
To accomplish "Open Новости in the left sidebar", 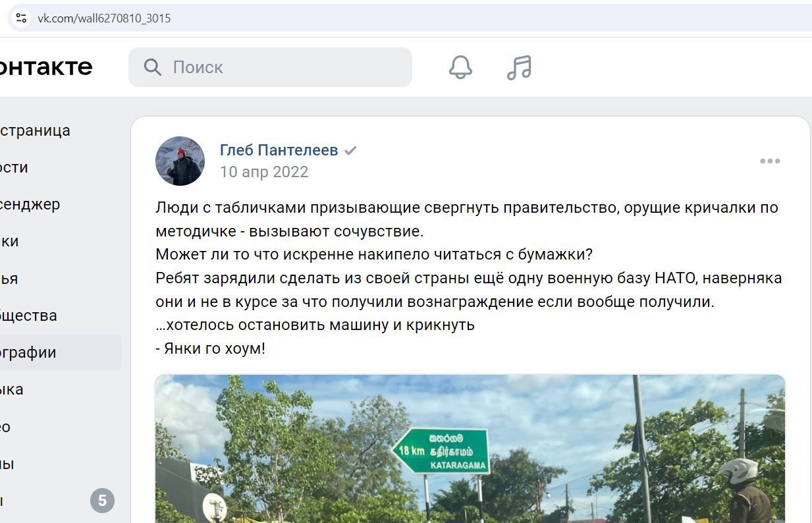I will [14, 167].
